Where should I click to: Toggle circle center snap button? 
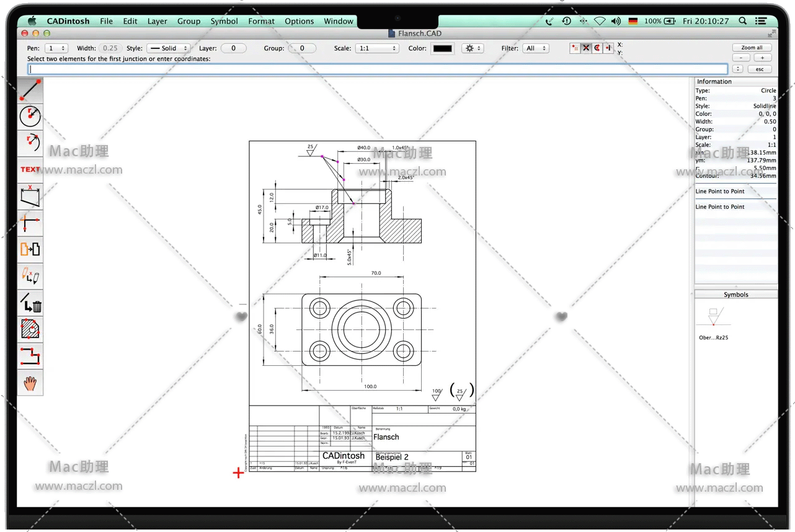[597, 48]
